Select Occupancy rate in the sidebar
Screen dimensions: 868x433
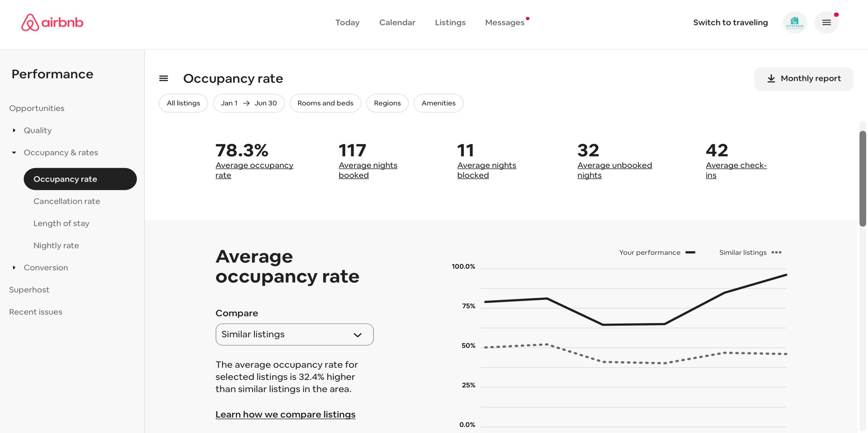pos(80,179)
